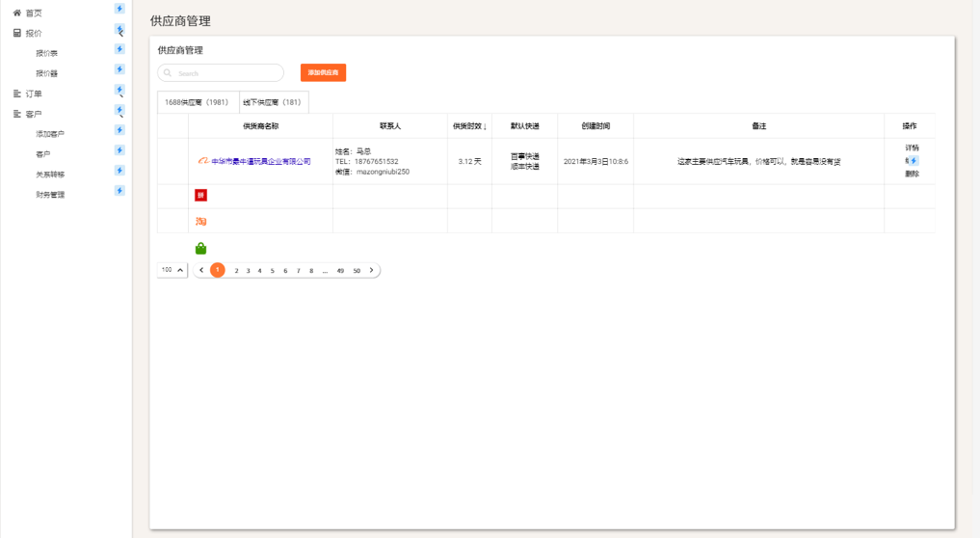The width and height of the screenshot is (980, 538).
Task: Click the lightning icon in the 操作 column
Action: click(x=914, y=161)
